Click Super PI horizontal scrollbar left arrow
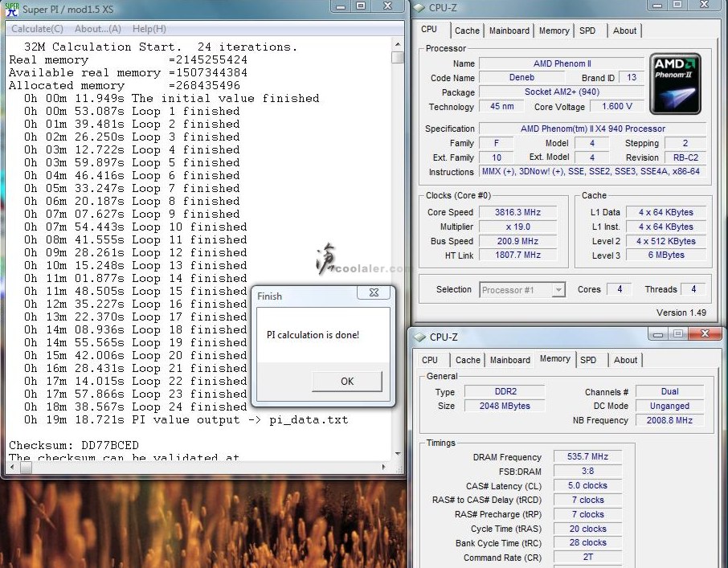The width and height of the screenshot is (728, 568). click(12, 468)
